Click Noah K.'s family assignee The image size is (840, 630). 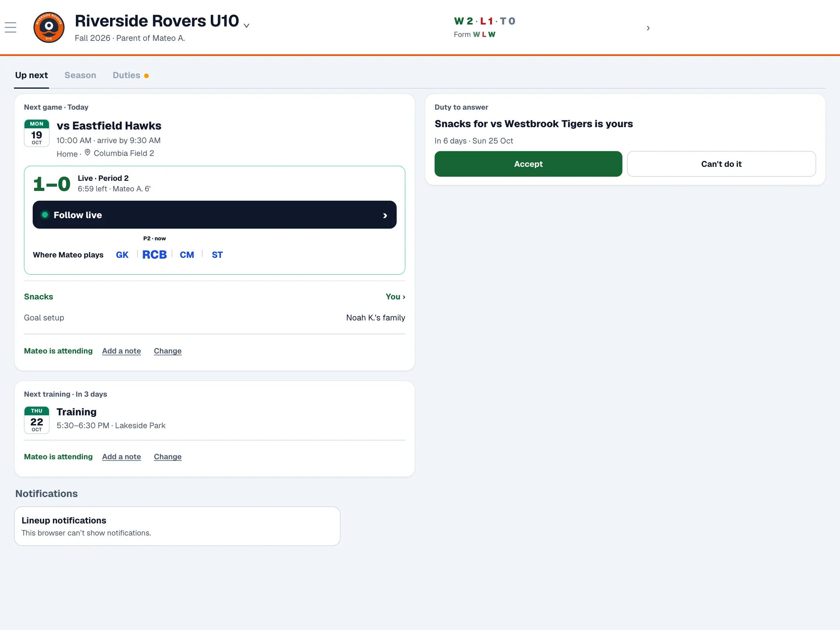pyautogui.click(x=376, y=318)
